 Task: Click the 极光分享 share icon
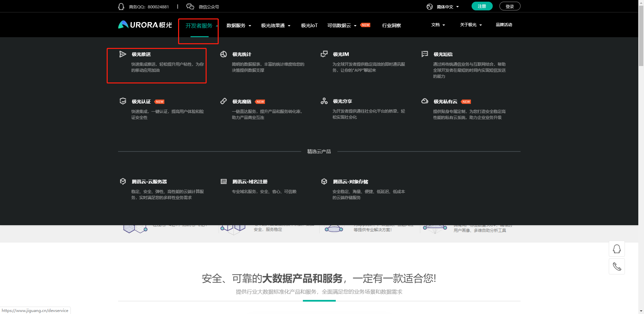pos(324,101)
